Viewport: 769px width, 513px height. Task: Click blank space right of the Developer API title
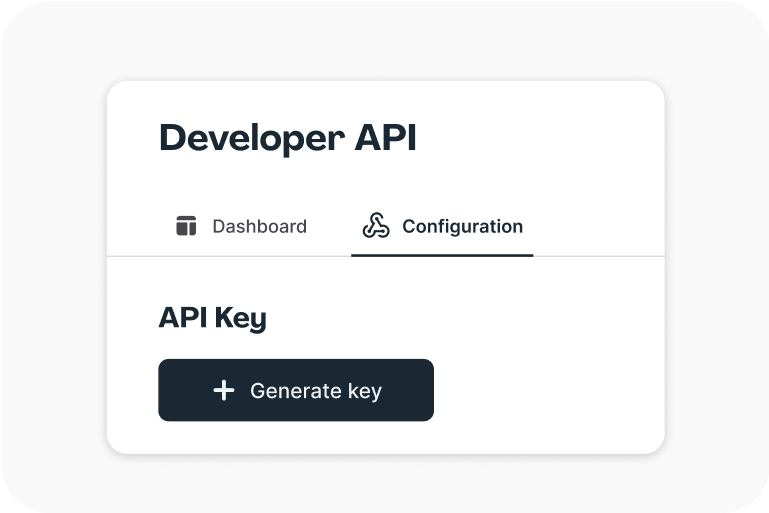click(x=540, y=138)
